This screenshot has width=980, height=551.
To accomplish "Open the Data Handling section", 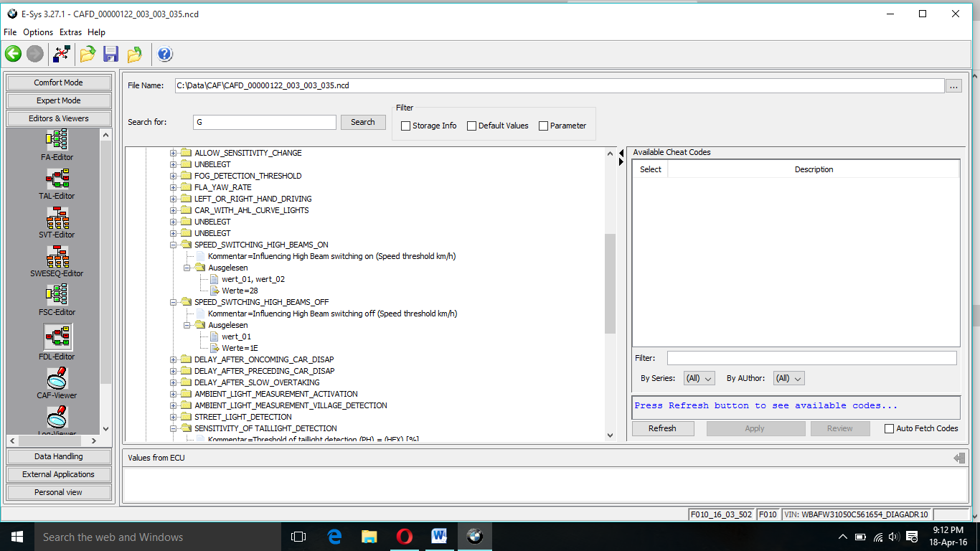I will click(x=59, y=456).
